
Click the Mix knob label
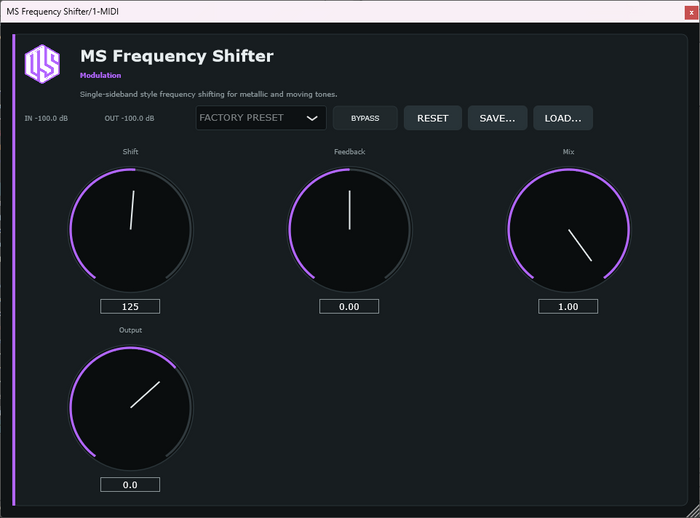coord(568,152)
